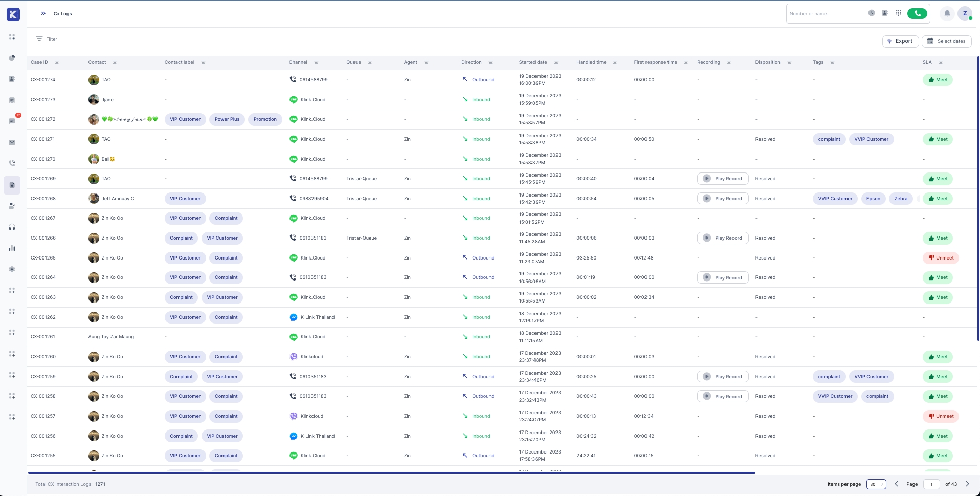Open call history clock icon
This screenshot has width=980, height=496.
click(x=872, y=13)
